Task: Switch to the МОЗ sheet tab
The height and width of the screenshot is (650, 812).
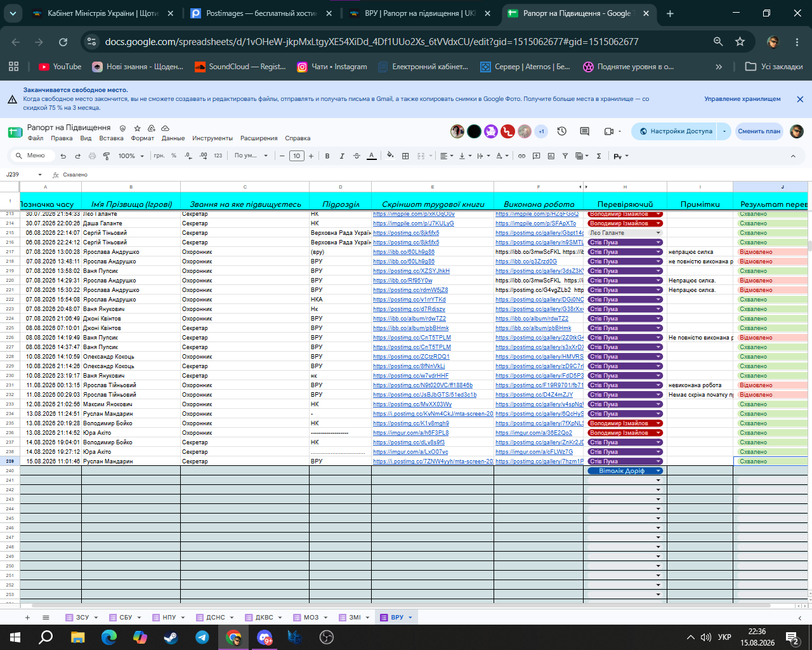Action: (x=311, y=617)
